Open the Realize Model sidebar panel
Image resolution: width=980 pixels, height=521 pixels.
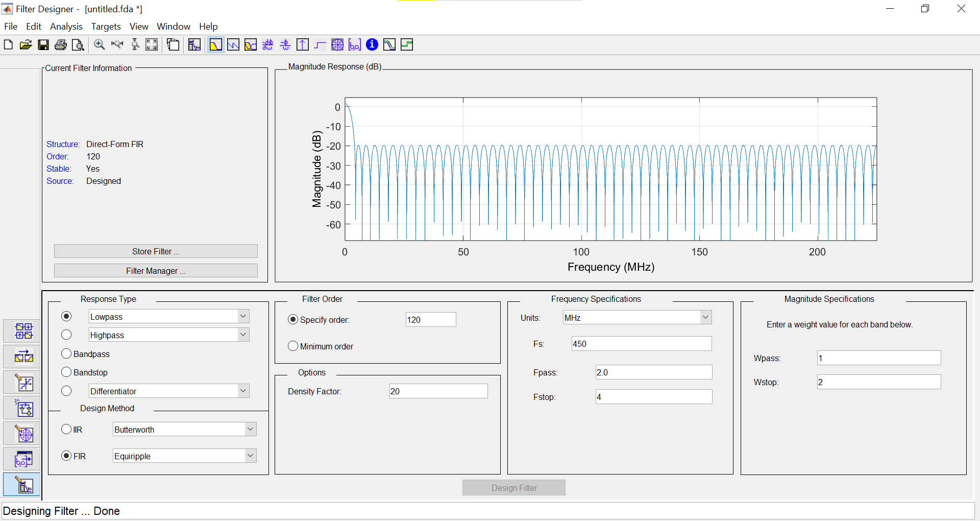[22, 408]
